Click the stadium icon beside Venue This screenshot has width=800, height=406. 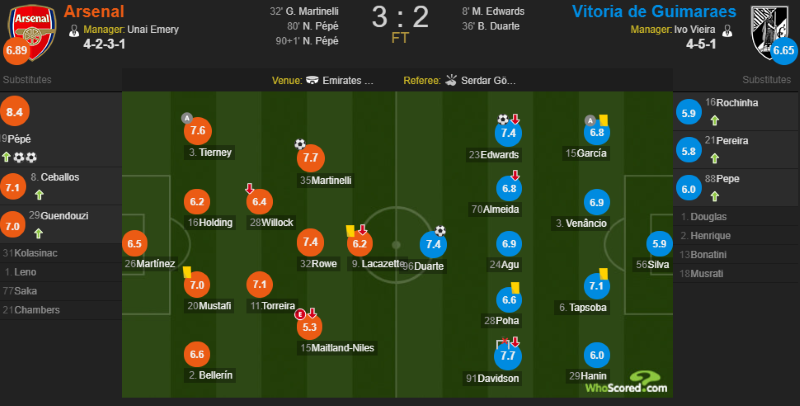point(312,80)
